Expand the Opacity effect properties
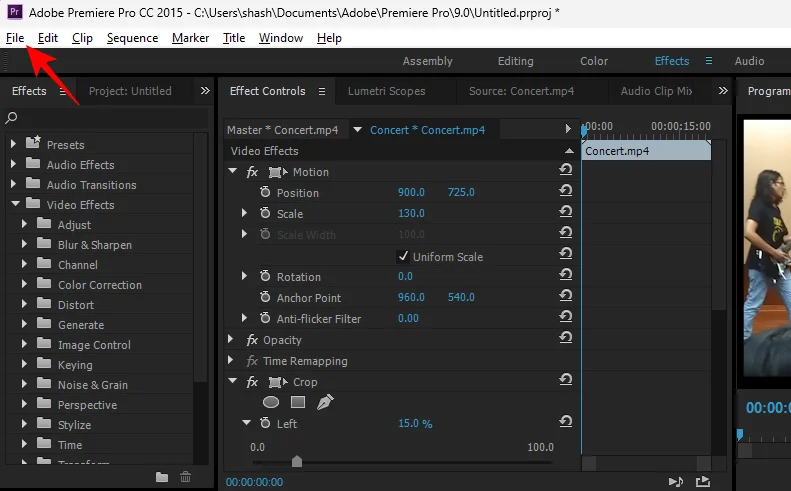791x491 pixels. 232,340
